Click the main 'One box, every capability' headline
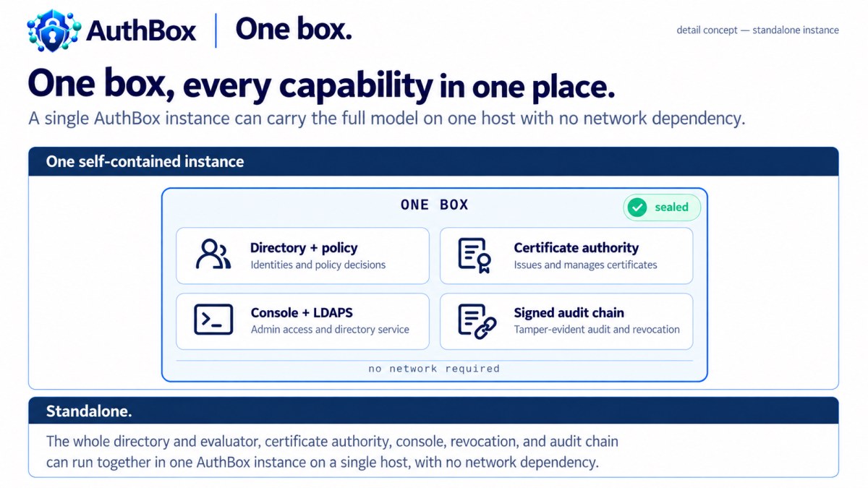This screenshot has height=488, width=868. [321, 85]
